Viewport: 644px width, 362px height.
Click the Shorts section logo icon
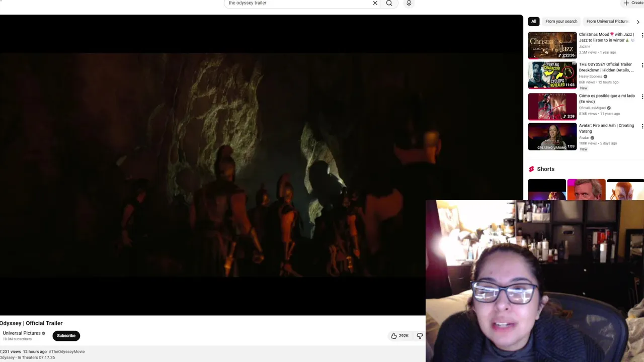[x=531, y=169]
